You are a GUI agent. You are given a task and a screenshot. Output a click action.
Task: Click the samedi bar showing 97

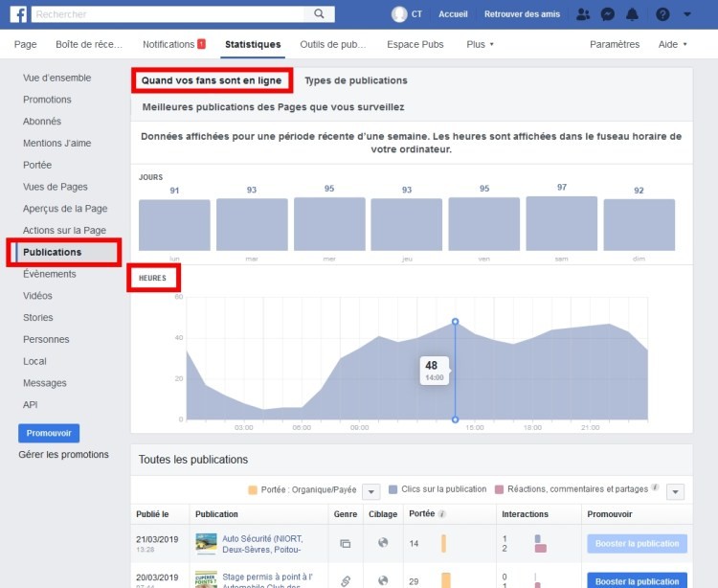[x=561, y=223]
